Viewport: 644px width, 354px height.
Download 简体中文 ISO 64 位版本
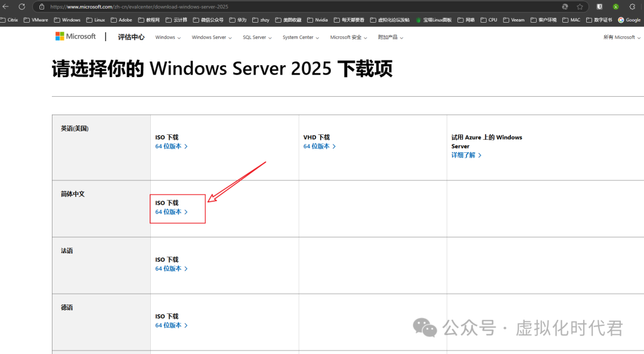pyautogui.click(x=171, y=212)
